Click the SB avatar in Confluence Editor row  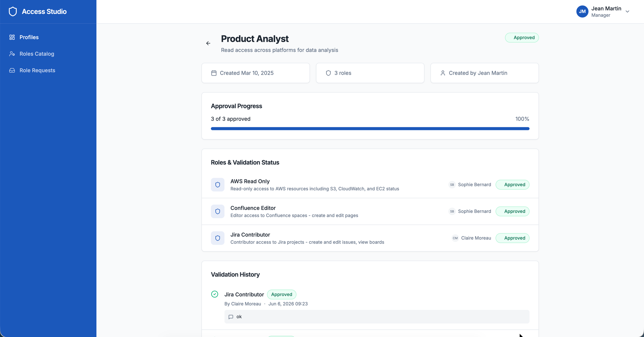[452, 211]
